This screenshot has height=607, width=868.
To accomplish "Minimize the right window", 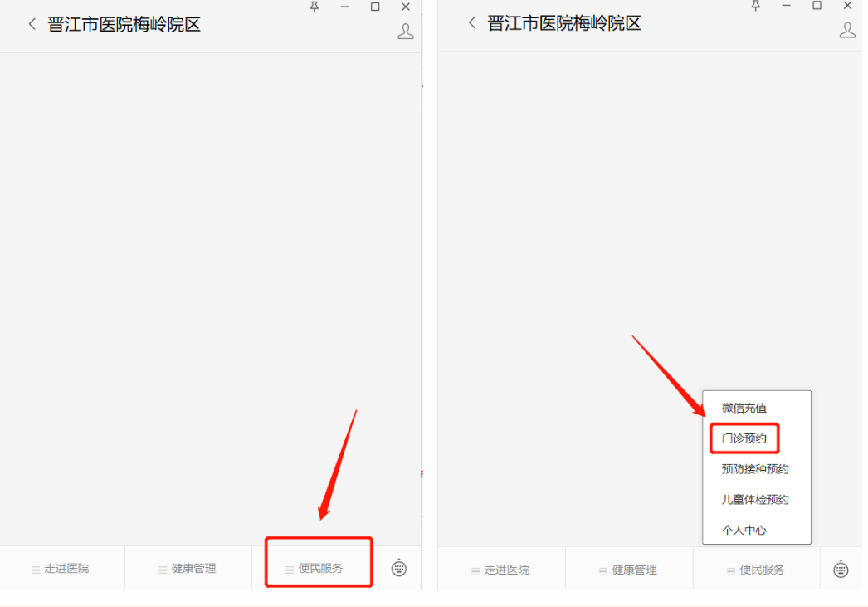I will tap(786, 6).
